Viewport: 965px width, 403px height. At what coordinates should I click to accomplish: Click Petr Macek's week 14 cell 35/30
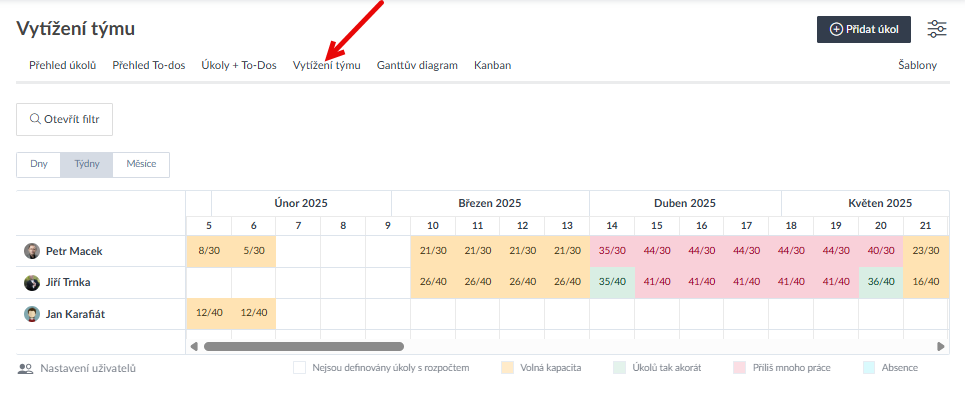tap(611, 251)
